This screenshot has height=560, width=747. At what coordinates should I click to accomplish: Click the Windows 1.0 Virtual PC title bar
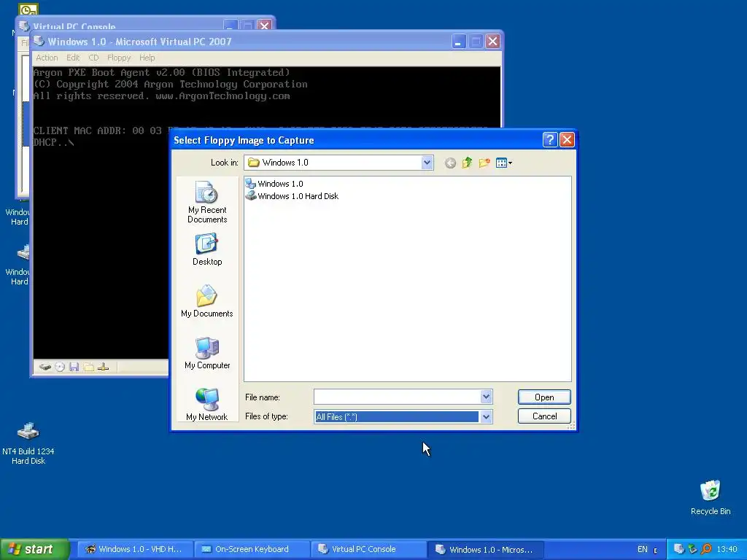(x=243, y=42)
